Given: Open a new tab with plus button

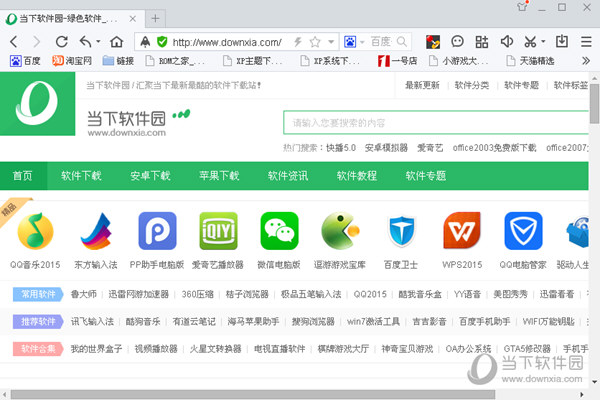Looking at the screenshot, I should click(x=155, y=18).
